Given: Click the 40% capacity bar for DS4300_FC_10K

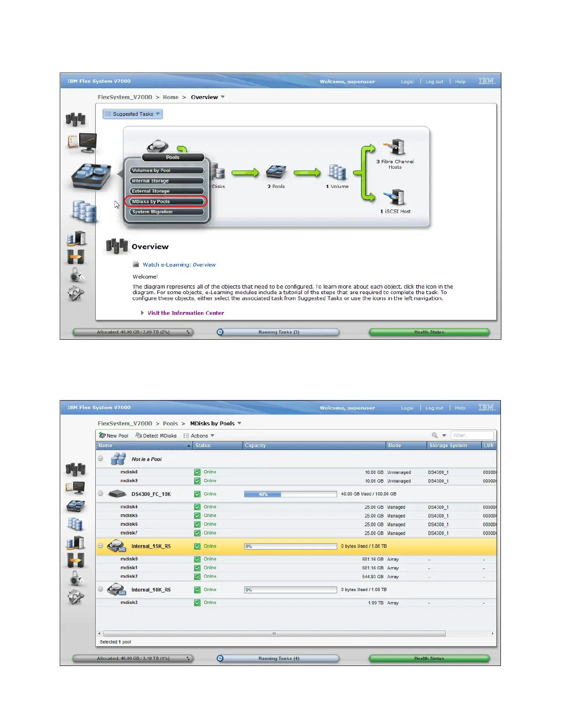Looking at the screenshot, I should pyautogui.click(x=291, y=494).
